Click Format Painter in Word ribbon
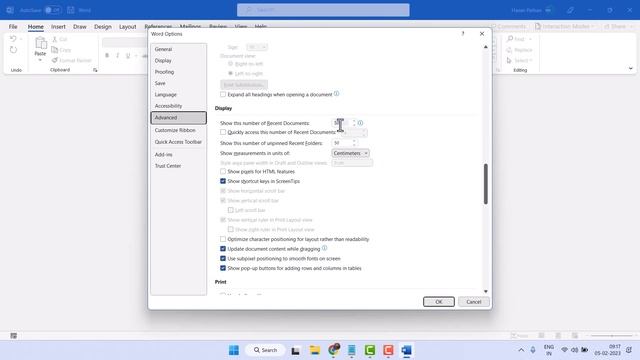The width and height of the screenshot is (640, 360). (x=71, y=60)
